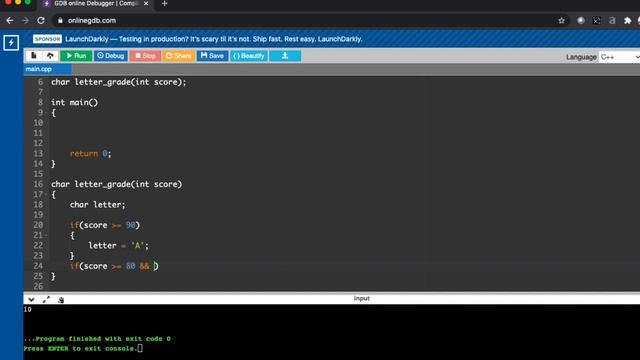Click the letter 'a' extension icon
The height and width of the screenshot is (360, 640).
612,20
